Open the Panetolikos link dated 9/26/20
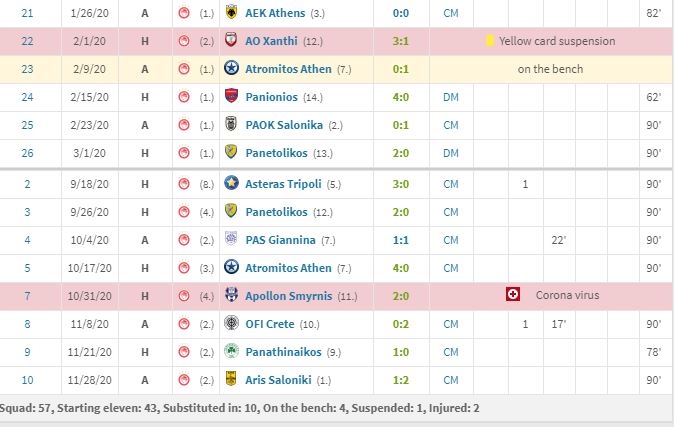Image resolution: width=674 pixels, height=427 pixels. click(x=276, y=212)
